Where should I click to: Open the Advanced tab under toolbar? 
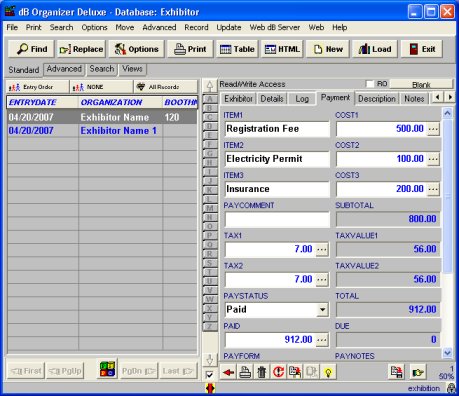point(64,69)
